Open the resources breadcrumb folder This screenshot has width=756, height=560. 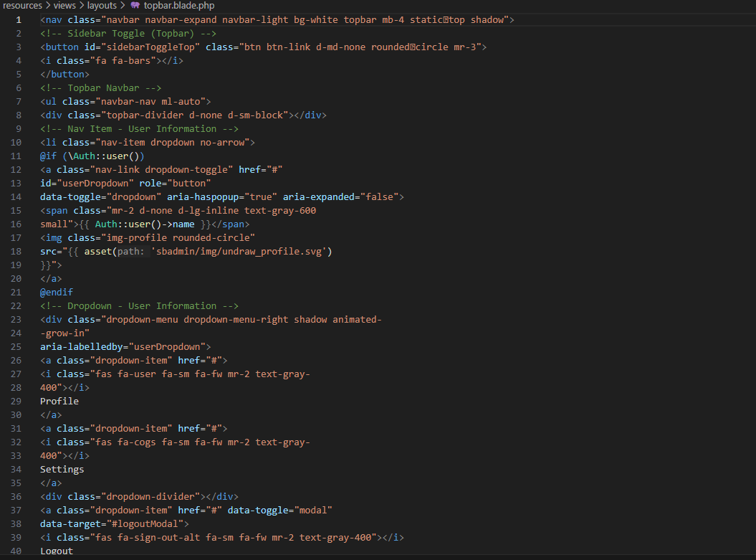click(22, 6)
